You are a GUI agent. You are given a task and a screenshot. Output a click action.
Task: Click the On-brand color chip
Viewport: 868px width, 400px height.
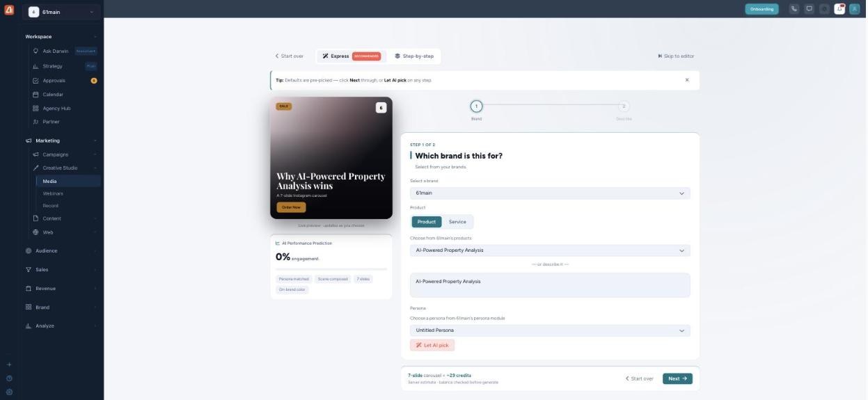coord(292,289)
